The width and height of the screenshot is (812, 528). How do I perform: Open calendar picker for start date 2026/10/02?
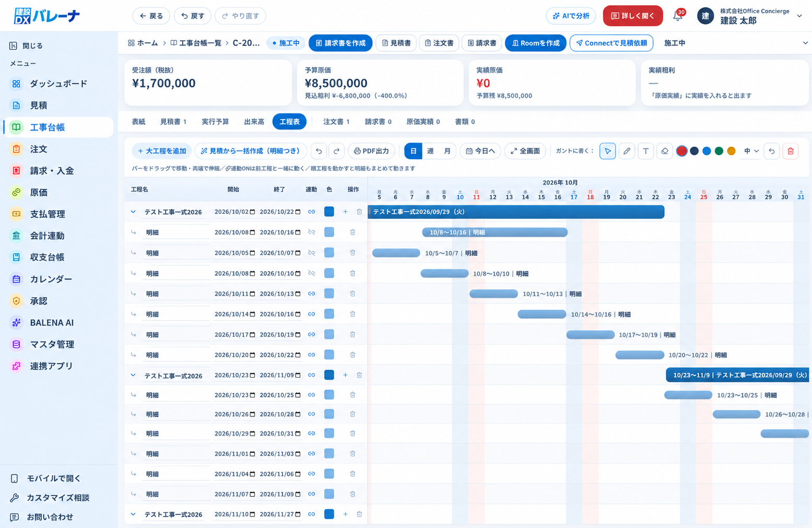[x=253, y=212]
